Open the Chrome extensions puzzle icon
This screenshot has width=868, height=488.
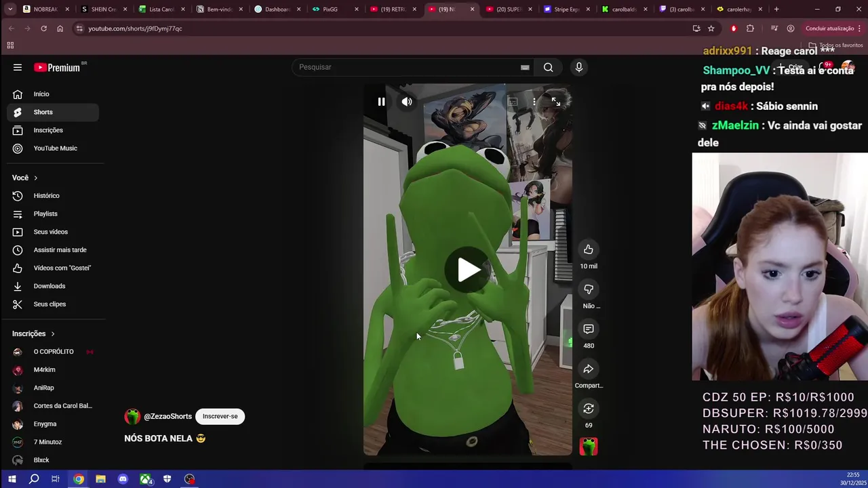[x=750, y=28]
